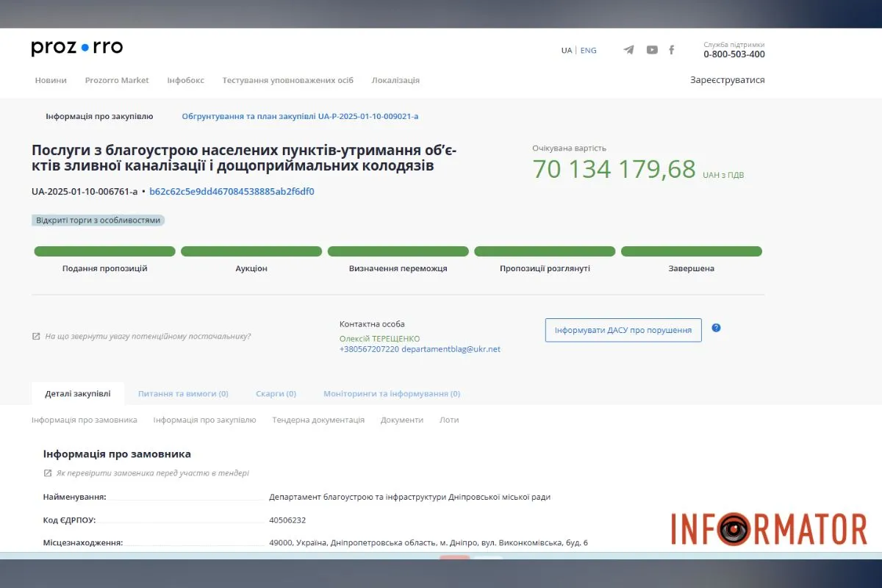Open the YouTube channel icon
The width and height of the screenshot is (882, 588).
pos(652,50)
